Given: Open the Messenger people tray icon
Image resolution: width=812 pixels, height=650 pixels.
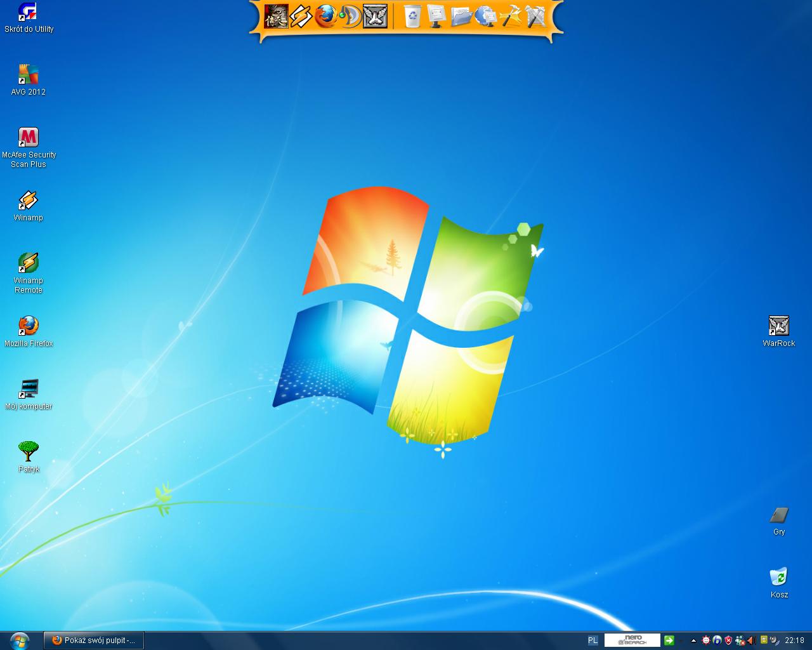Looking at the screenshot, I should 740,640.
